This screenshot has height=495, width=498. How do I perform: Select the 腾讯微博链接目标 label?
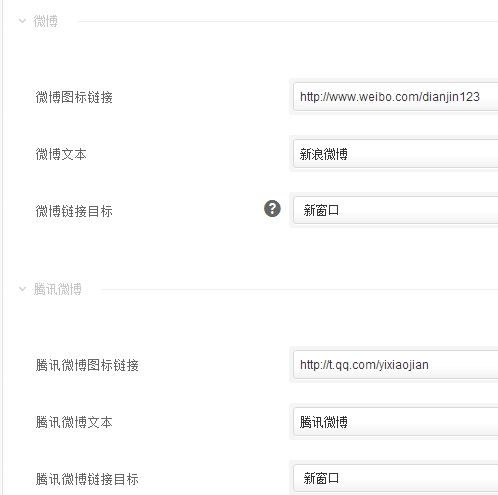(87, 479)
